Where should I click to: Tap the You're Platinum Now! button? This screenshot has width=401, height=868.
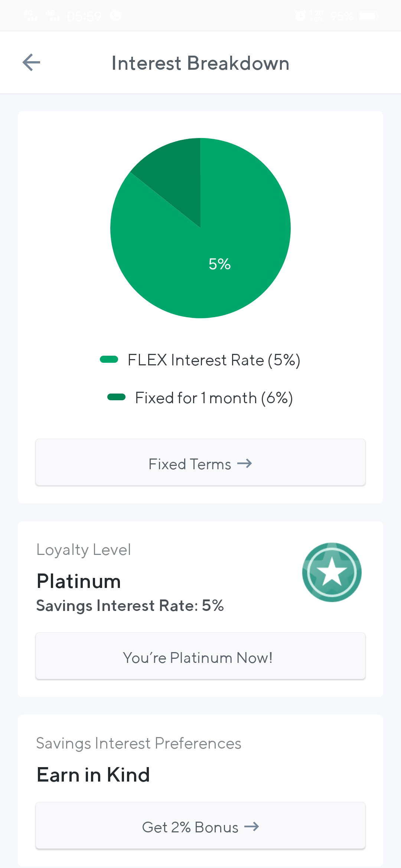point(200,656)
